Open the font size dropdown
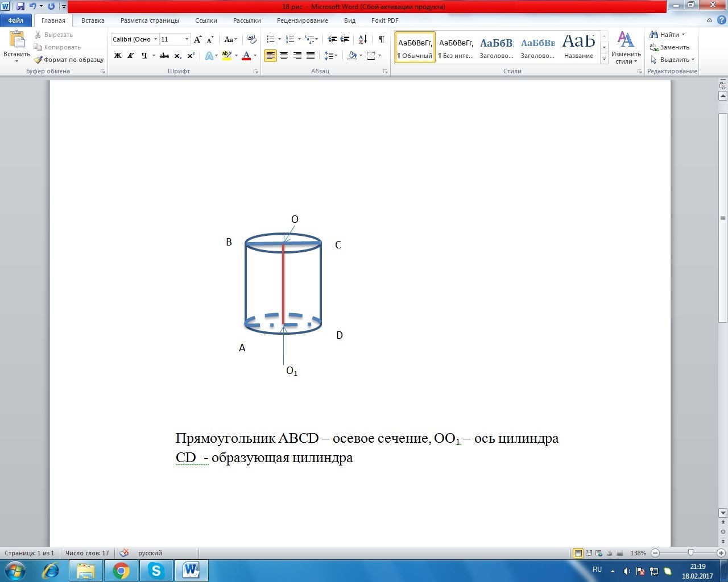The width and height of the screenshot is (728, 582). click(187, 39)
